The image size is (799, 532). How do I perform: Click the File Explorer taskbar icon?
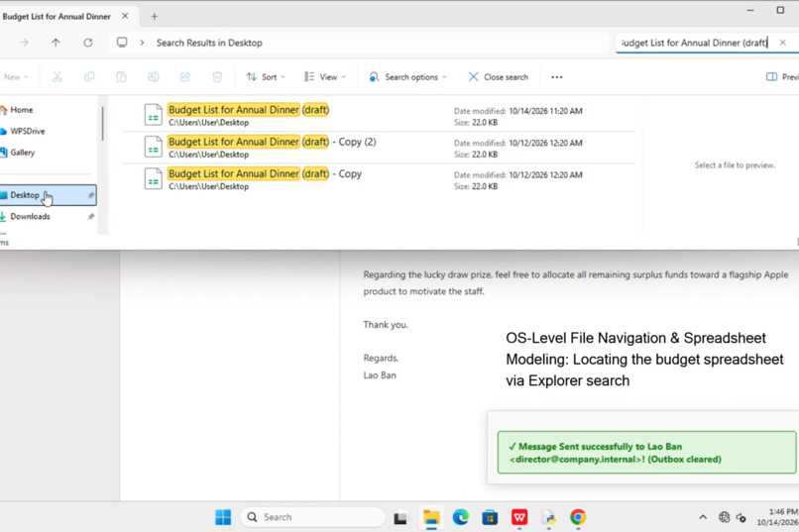(431, 517)
